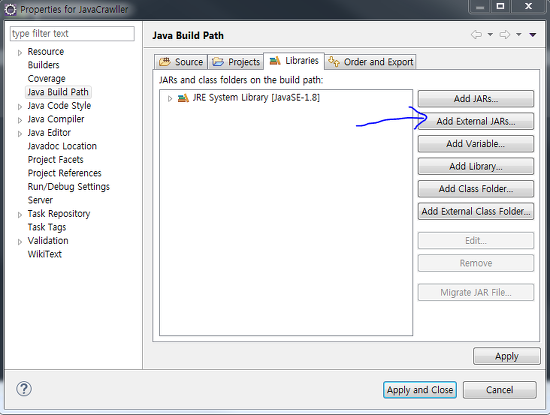Select Run/Debug Settings tree item

[x=69, y=187]
